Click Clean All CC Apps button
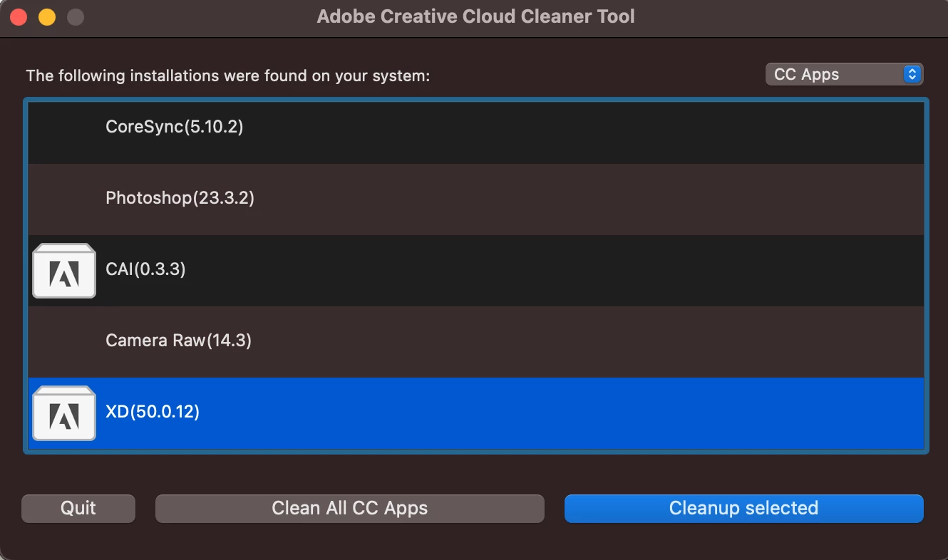 coord(350,509)
